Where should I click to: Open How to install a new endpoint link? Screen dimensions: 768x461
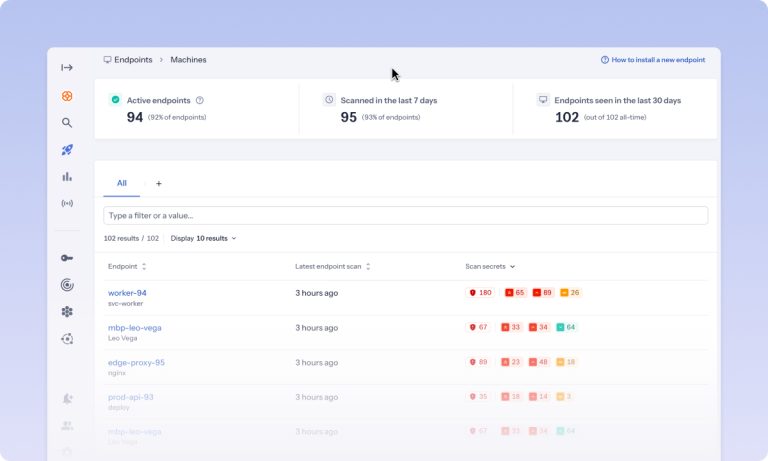click(653, 60)
